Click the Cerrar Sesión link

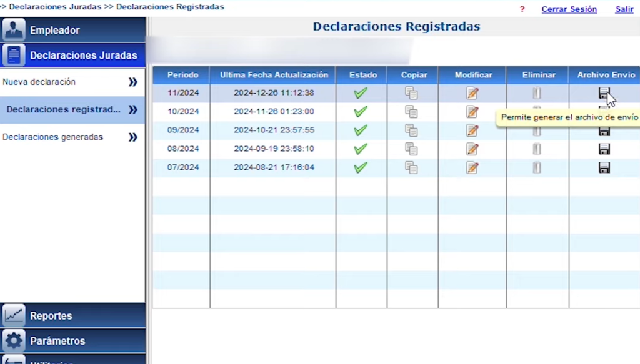coord(569,9)
